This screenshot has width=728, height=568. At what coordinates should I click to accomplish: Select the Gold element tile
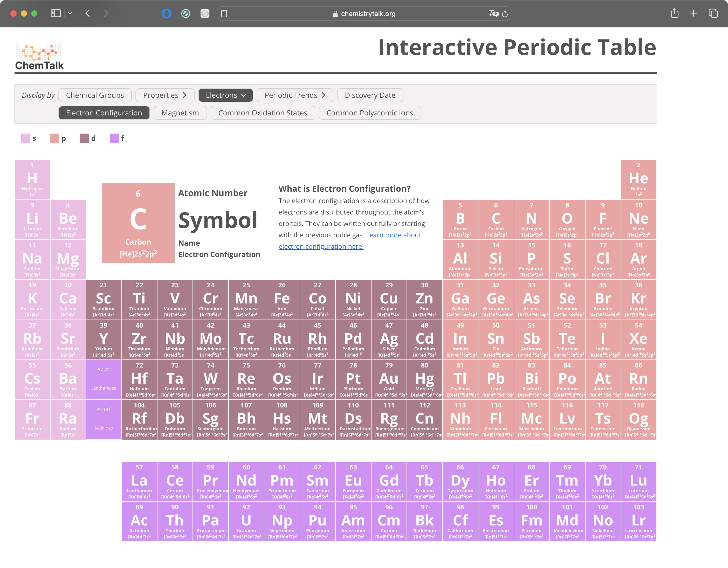[389, 379]
